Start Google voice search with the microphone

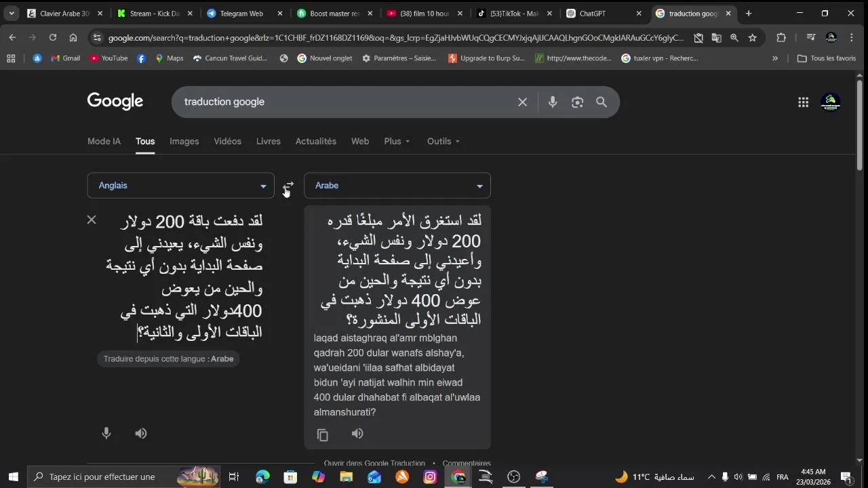click(553, 102)
